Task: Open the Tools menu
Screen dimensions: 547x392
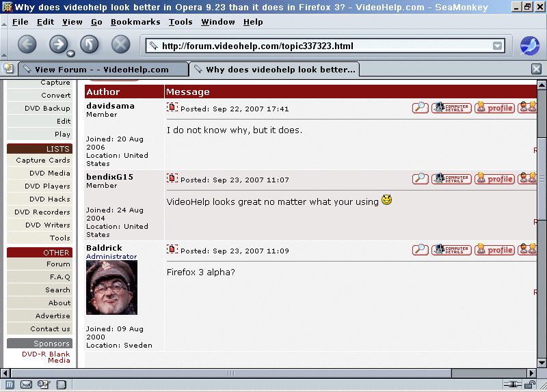Action: [181, 22]
